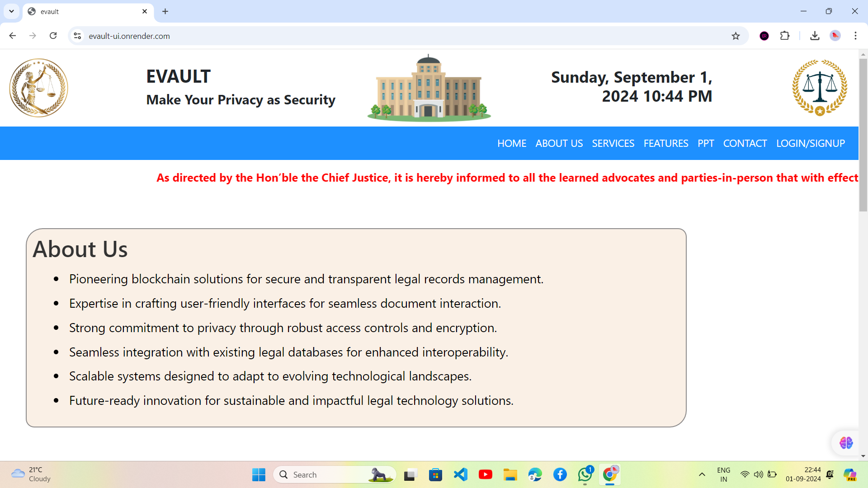Reload the evault page
This screenshot has width=868, height=488.
click(53, 36)
